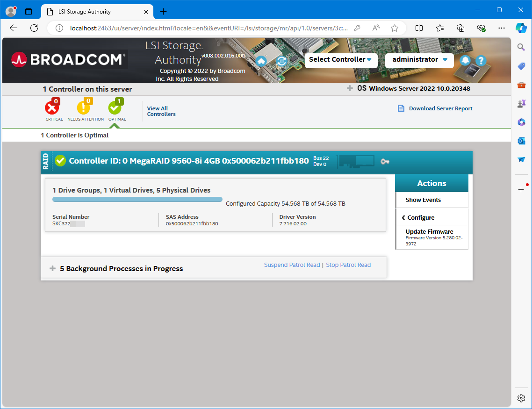Open the browser Settings and more menu

(x=502, y=28)
